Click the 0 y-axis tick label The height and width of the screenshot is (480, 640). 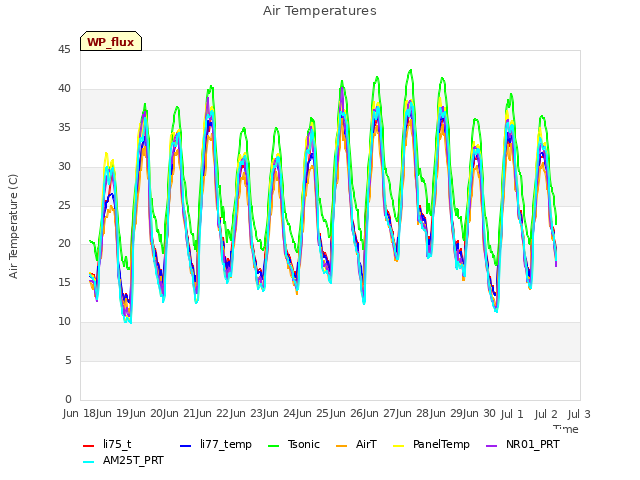pyautogui.click(x=68, y=399)
